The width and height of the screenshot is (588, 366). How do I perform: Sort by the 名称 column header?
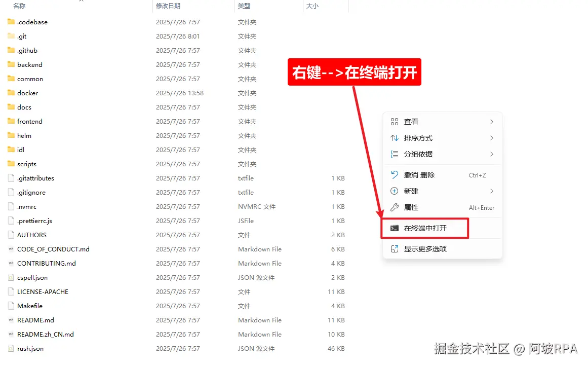click(x=20, y=6)
